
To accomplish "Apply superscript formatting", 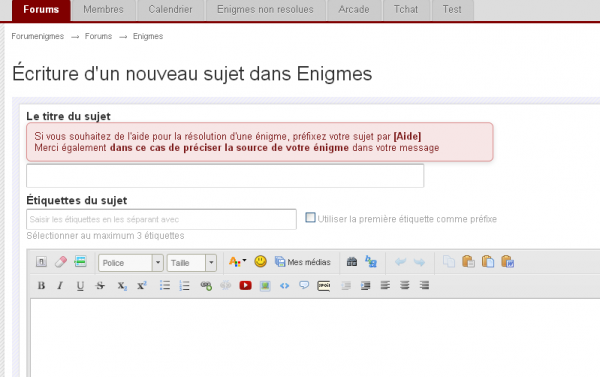I will click(142, 286).
